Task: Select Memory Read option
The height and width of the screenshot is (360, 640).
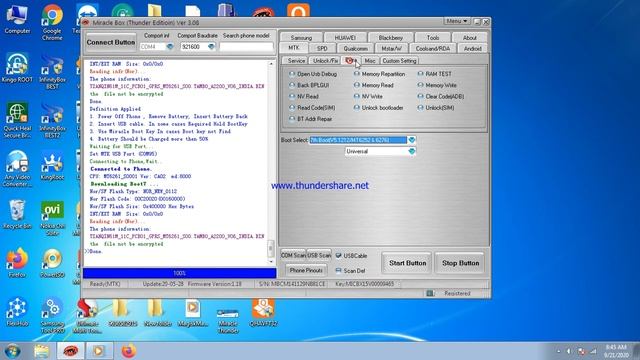Action: tap(374, 85)
